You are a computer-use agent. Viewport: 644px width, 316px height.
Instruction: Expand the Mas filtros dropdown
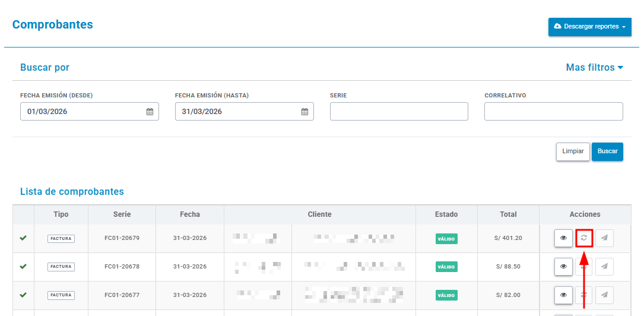pos(594,67)
